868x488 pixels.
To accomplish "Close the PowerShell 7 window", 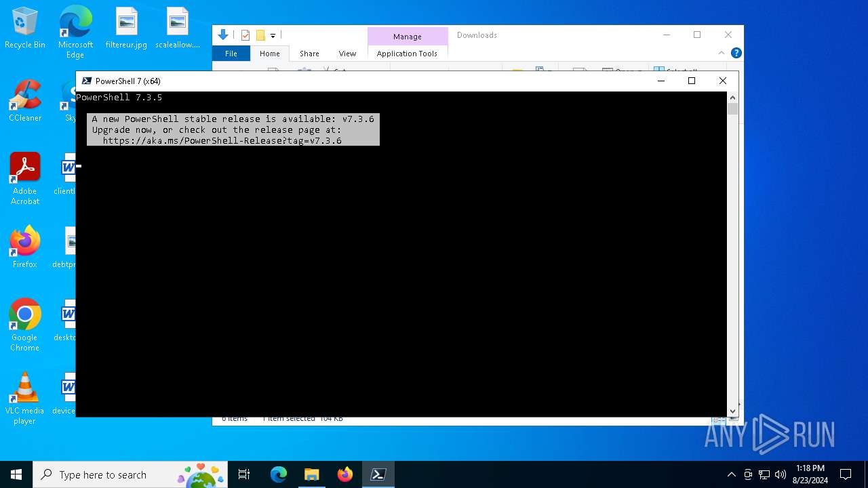I will pos(723,81).
